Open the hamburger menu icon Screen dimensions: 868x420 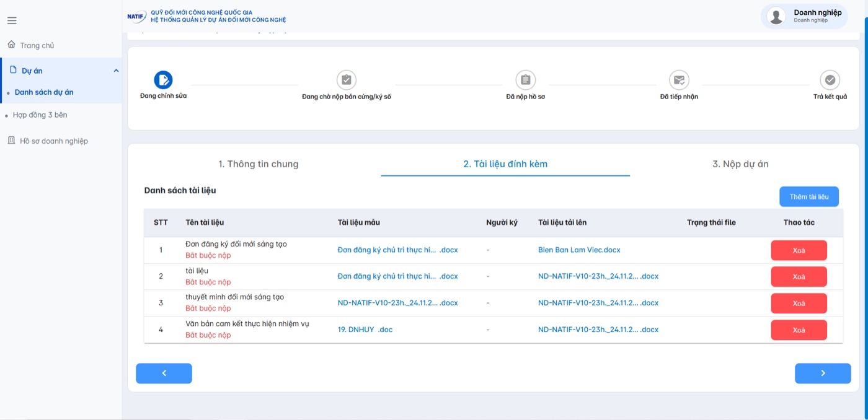tap(12, 21)
